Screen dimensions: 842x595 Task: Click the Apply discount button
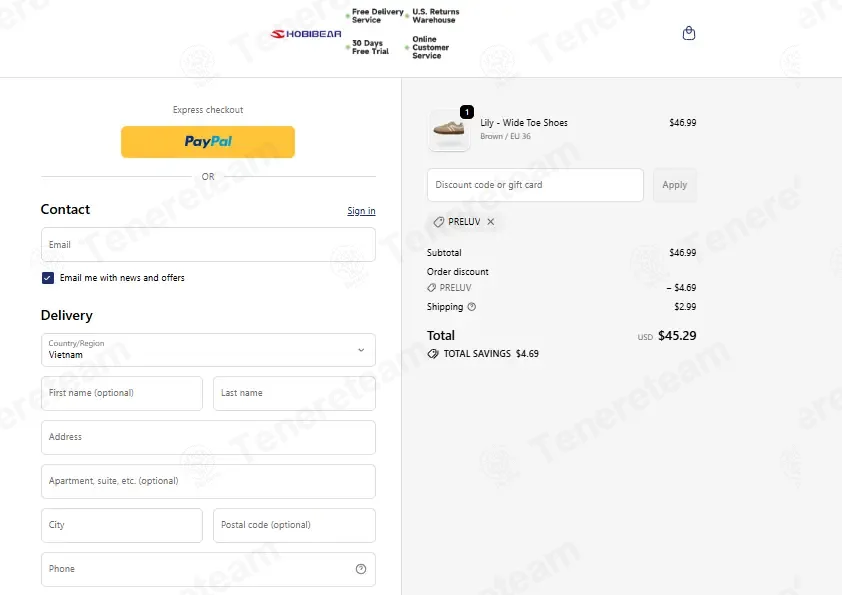click(674, 185)
